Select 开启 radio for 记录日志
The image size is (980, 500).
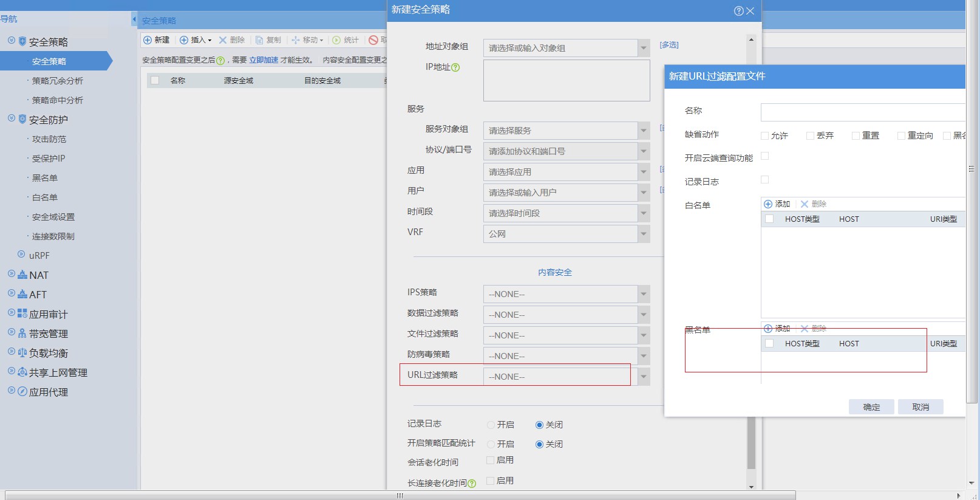click(491, 425)
